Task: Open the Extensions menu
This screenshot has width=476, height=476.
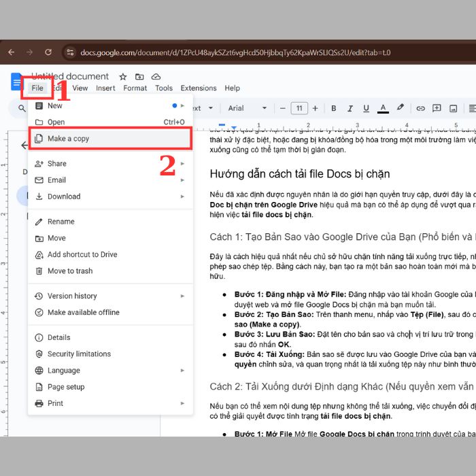Action: 199,88
